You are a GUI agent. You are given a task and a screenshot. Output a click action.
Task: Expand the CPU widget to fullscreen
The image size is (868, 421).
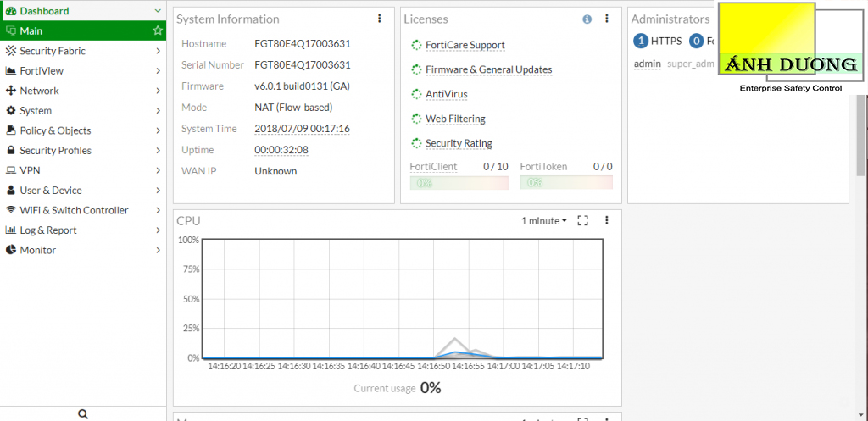[582, 221]
